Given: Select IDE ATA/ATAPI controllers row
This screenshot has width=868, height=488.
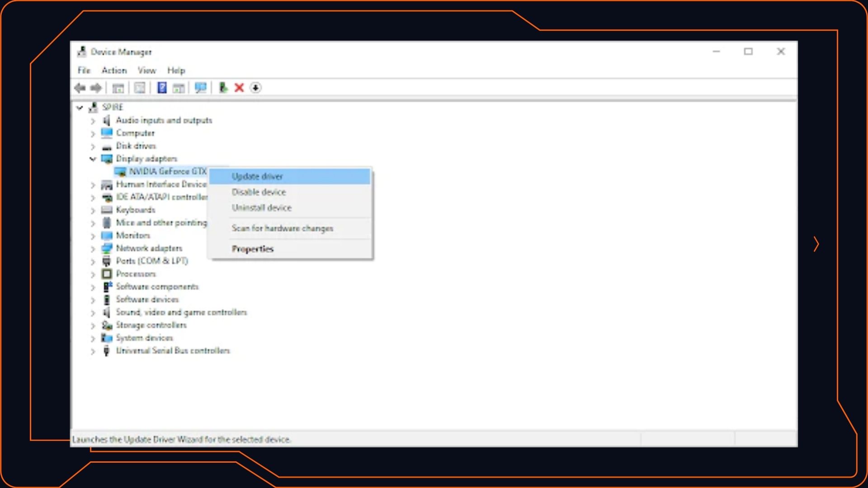Looking at the screenshot, I should pyautogui.click(x=162, y=197).
